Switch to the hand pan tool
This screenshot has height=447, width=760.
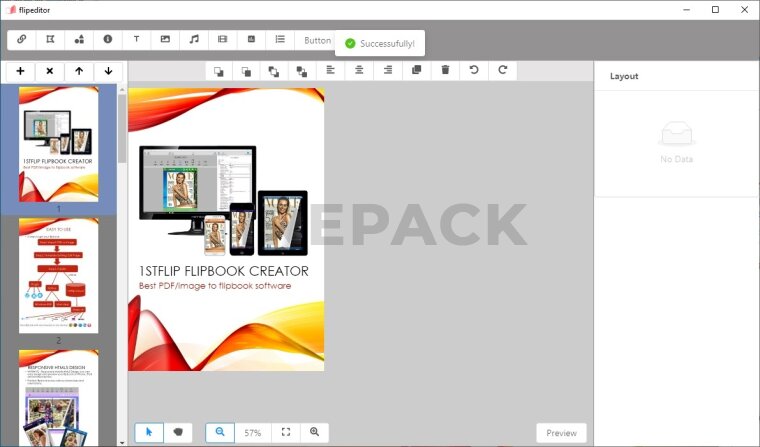(x=178, y=433)
